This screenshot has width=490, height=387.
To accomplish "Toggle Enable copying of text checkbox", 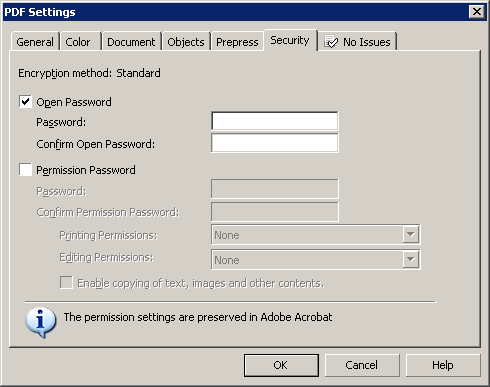I will click(x=66, y=283).
